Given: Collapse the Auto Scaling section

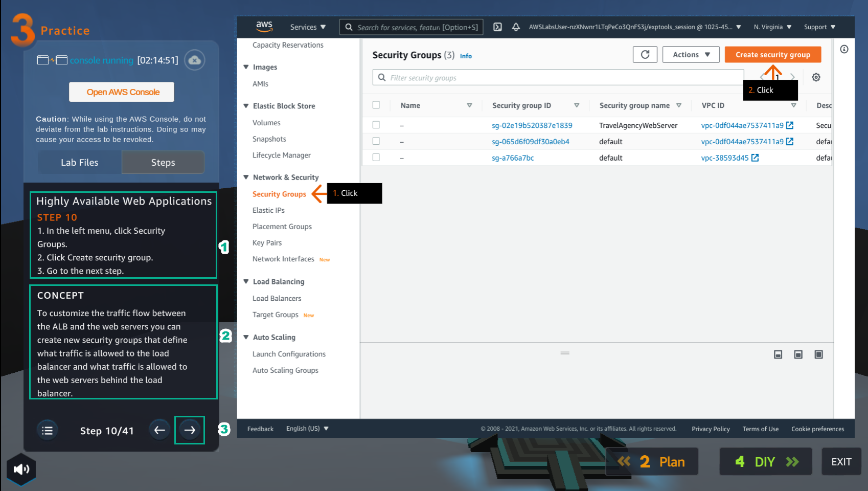Looking at the screenshot, I should (246, 337).
